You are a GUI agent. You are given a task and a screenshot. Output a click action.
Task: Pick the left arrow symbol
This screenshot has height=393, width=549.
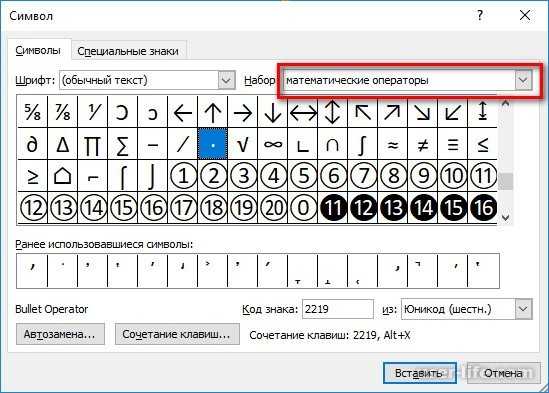[x=183, y=112]
